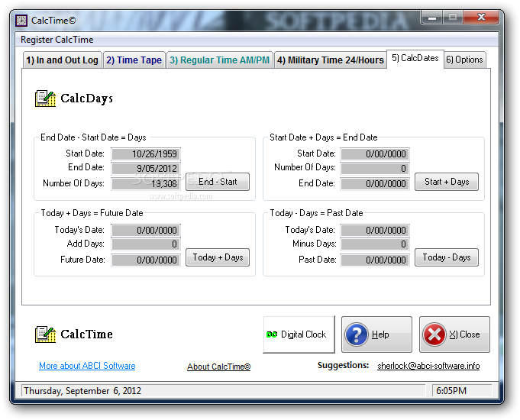Open 4) Military Time 24/Hours tab
Viewport: 520px width, 420px height.
(331, 60)
